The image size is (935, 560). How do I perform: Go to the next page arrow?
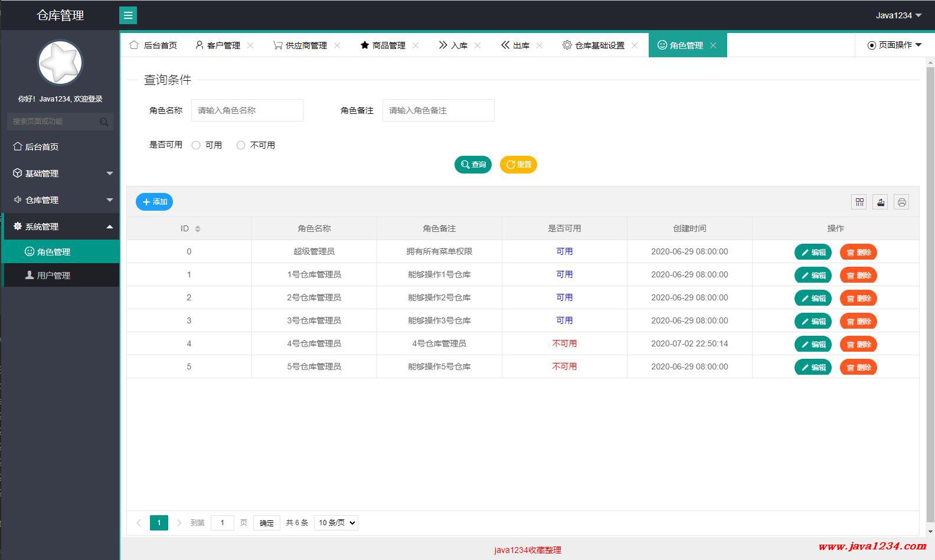(179, 523)
